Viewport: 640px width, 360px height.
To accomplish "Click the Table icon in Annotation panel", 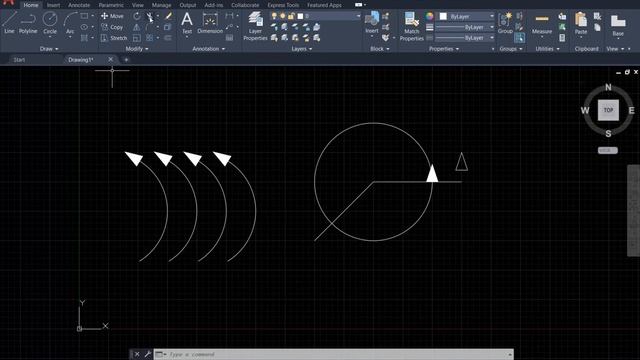I will tap(229, 38).
